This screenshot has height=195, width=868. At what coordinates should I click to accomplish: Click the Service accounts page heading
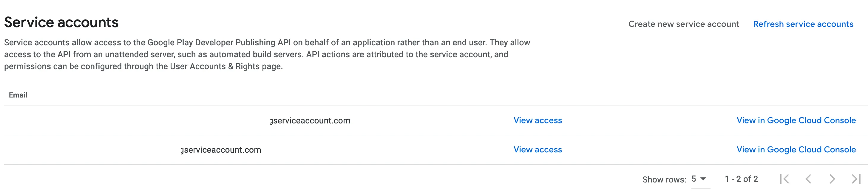click(x=62, y=22)
